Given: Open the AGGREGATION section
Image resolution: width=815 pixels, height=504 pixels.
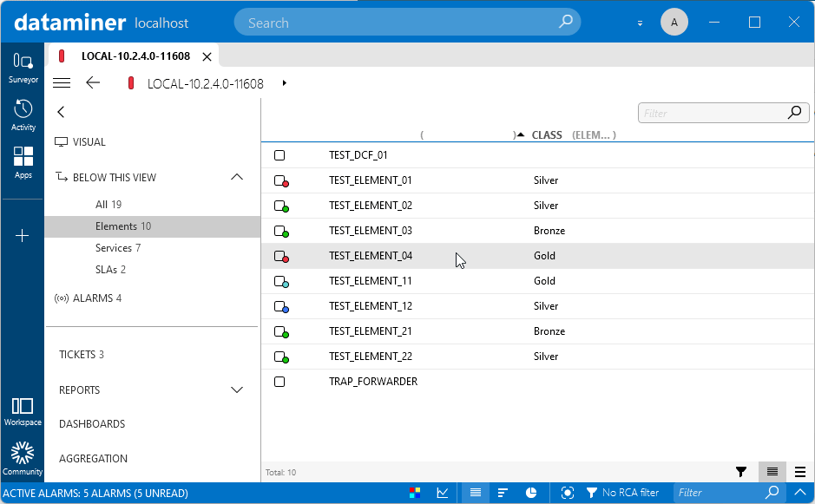Looking at the screenshot, I should click(x=93, y=459).
